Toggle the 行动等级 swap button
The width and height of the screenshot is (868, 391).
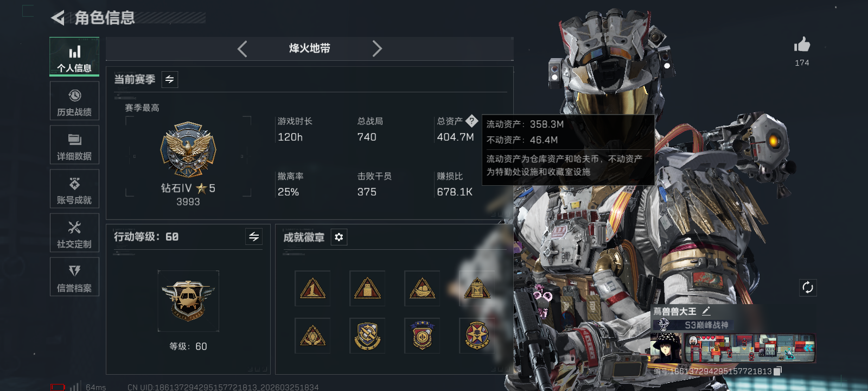(254, 237)
